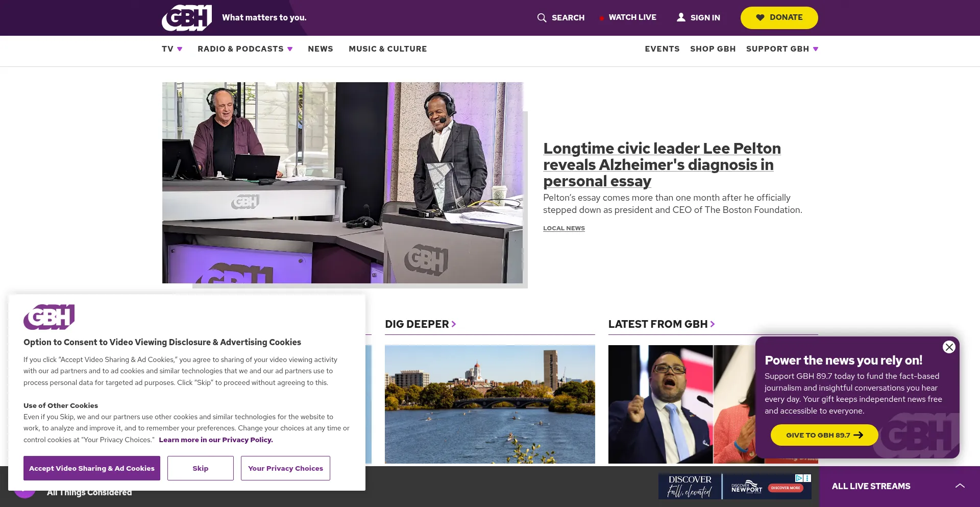Click the AdChoices icon on the ad
The width and height of the screenshot is (980, 507).
point(799,478)
